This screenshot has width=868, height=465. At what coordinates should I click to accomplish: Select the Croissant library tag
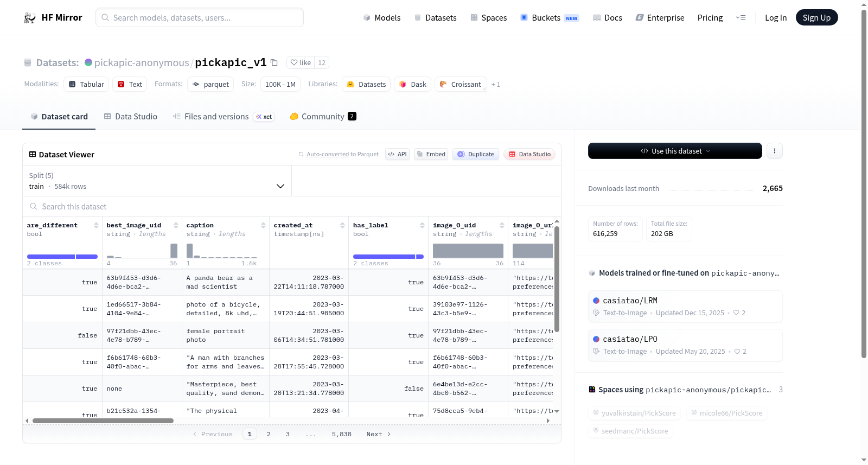pos(461,84)
